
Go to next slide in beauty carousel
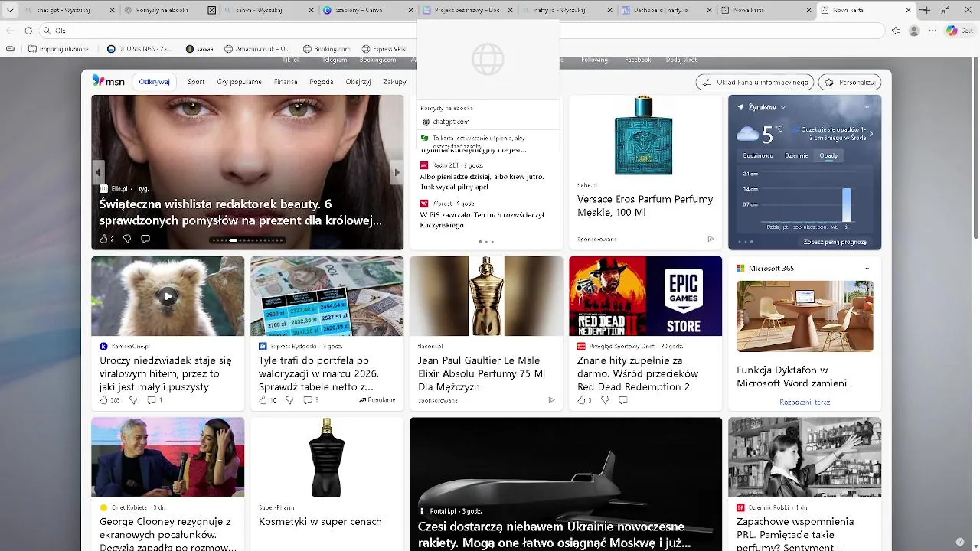pyautogui.click(x=397, y=172)
